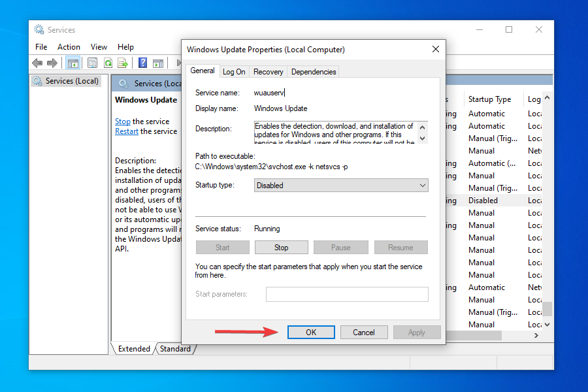Click the Export List toolbar icon
The image size is (588, 392).
123,62
